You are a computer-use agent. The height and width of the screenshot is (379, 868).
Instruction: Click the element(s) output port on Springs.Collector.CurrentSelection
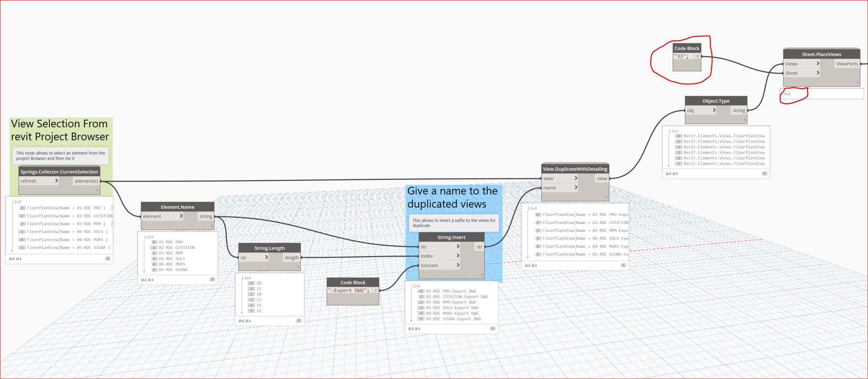pos(86,181)
